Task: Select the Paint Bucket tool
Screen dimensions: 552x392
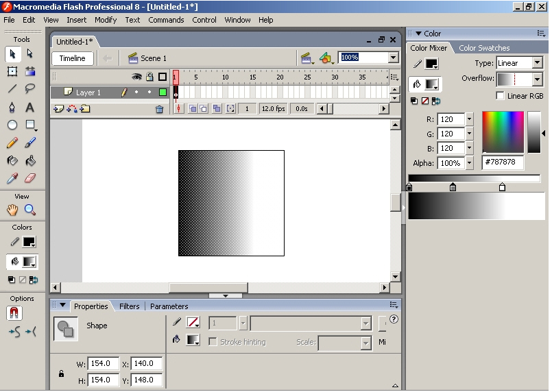Action: pos(30,161)
